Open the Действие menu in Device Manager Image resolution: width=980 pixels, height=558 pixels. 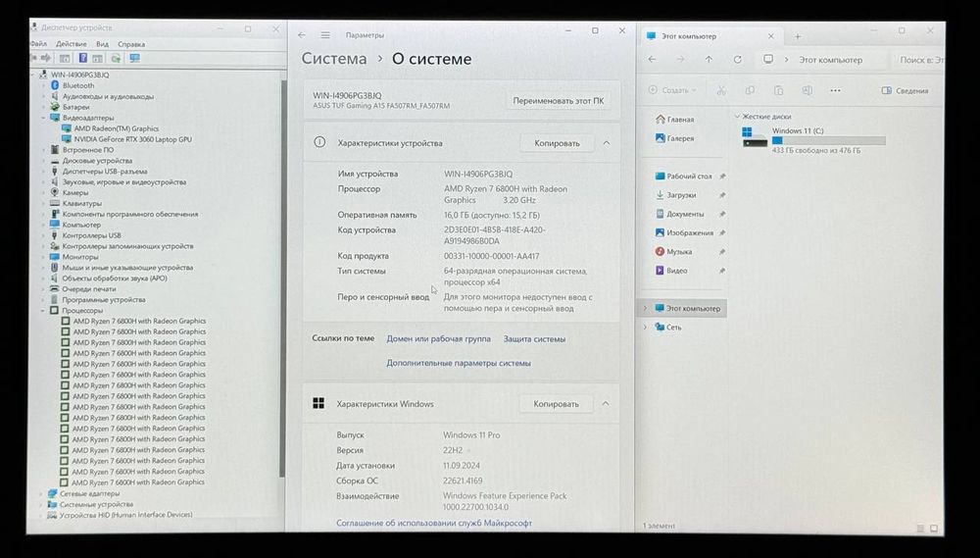pyautogui.click(x=72, y=44)
